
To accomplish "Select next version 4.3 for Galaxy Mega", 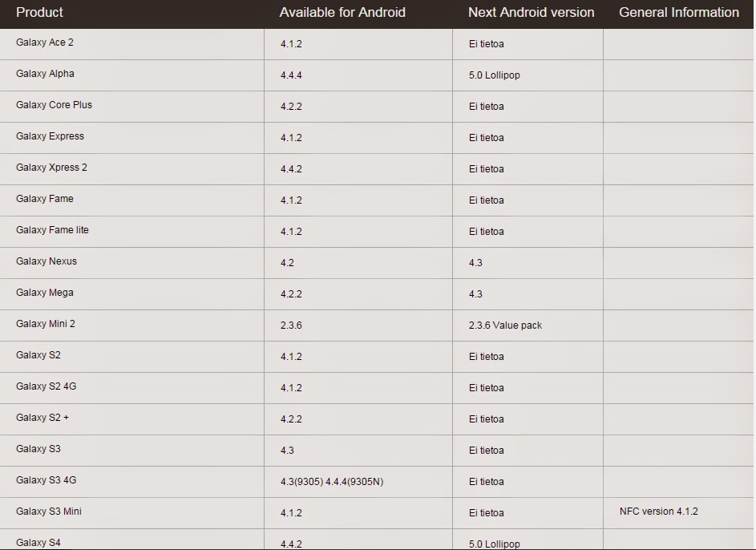I will (x=475, y=294).
